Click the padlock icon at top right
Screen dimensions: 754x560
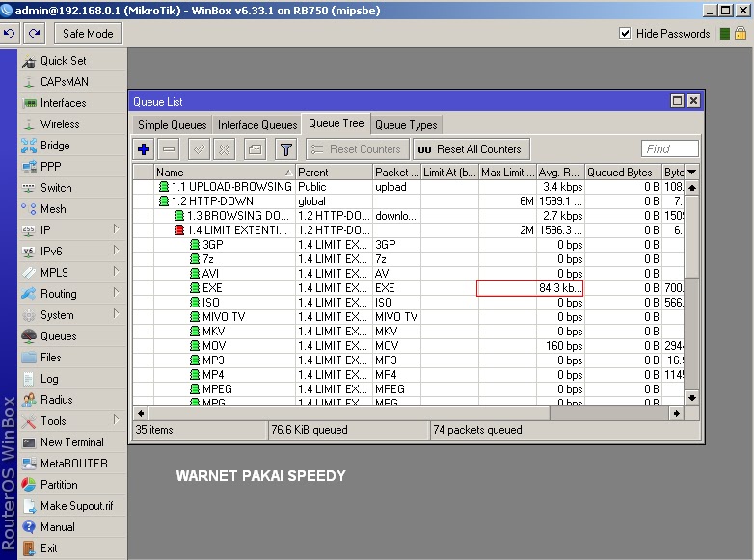tap(741, 33)
